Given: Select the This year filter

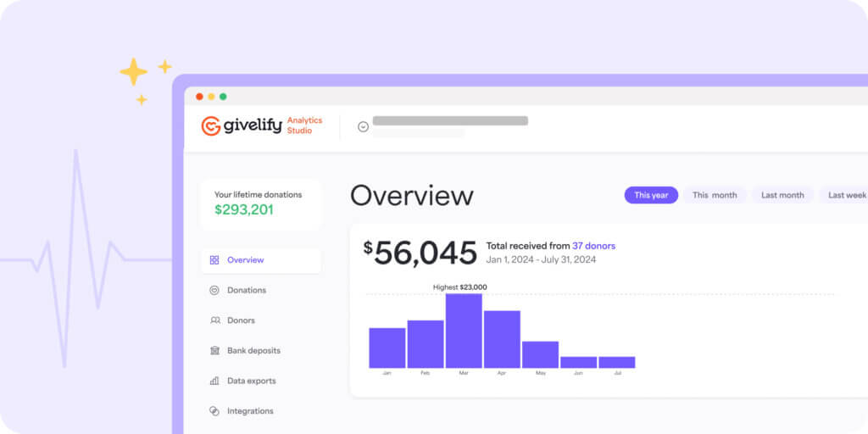Looking at the screenshot, I should pyautogui.click(x=651, y=195).
